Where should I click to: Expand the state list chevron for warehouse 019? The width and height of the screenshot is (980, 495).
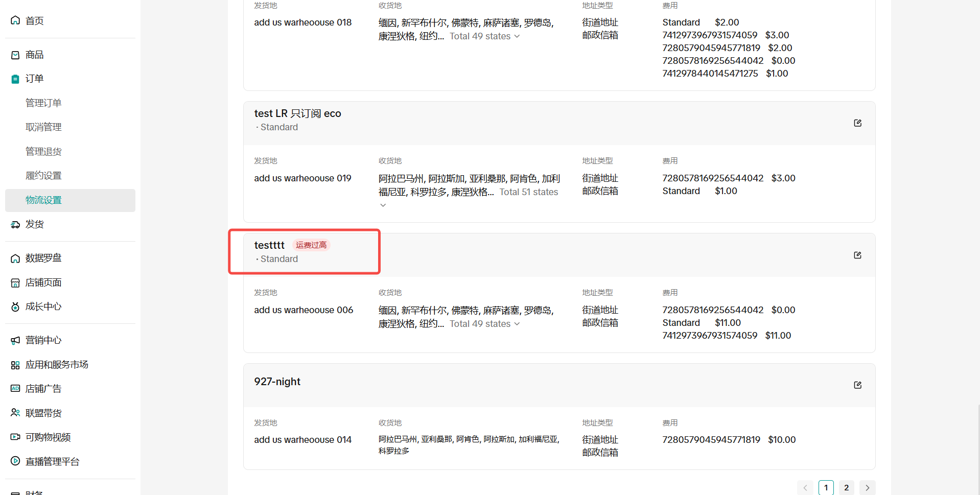coord(383,205)
